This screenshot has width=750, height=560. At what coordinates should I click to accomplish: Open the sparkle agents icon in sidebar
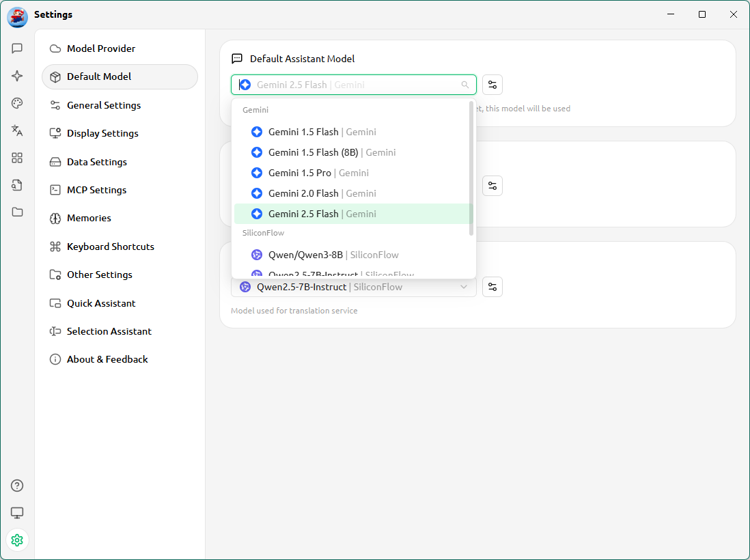(x=17, y=76)
